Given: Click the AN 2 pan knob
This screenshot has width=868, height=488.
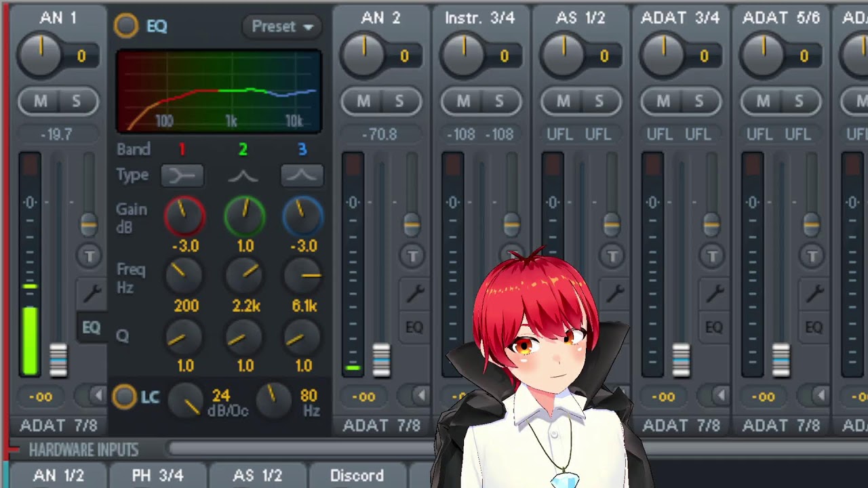Looking at the screenshot, I should 363,56.
